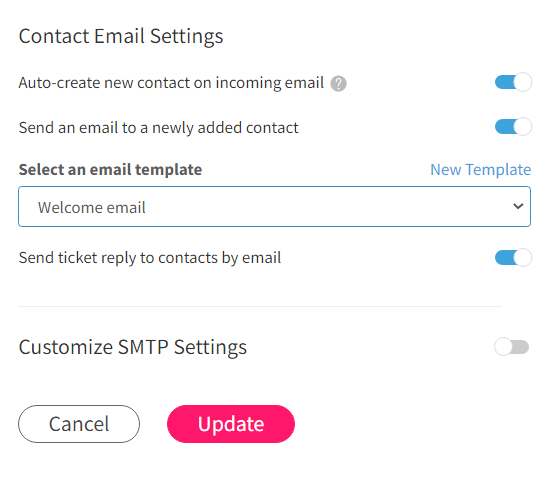The height and width of the screenshot is (477, 556).
Task: Enable Customize SMTP Settings switch
Action: pos(512,347)
